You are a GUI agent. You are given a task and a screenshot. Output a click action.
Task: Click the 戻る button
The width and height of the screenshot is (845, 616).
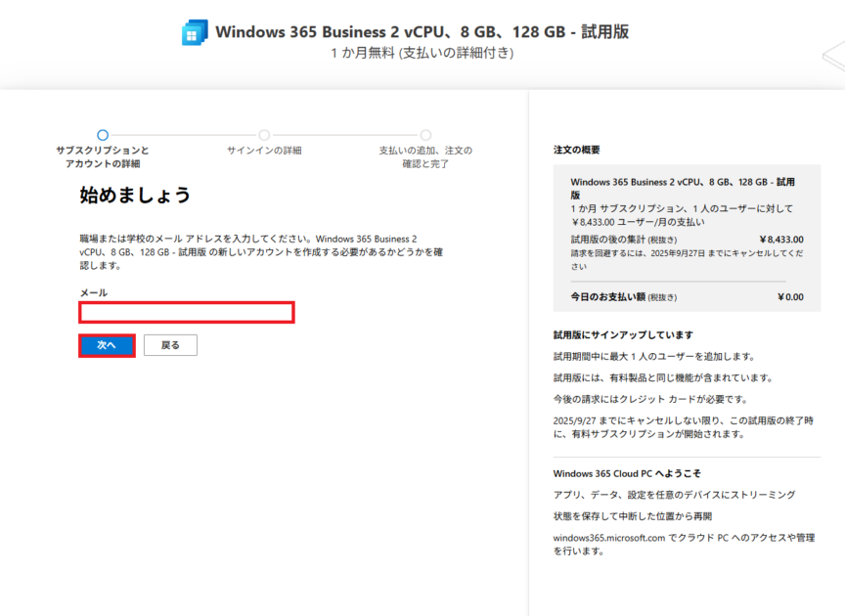pyautogui.click(x=170, y=345)
